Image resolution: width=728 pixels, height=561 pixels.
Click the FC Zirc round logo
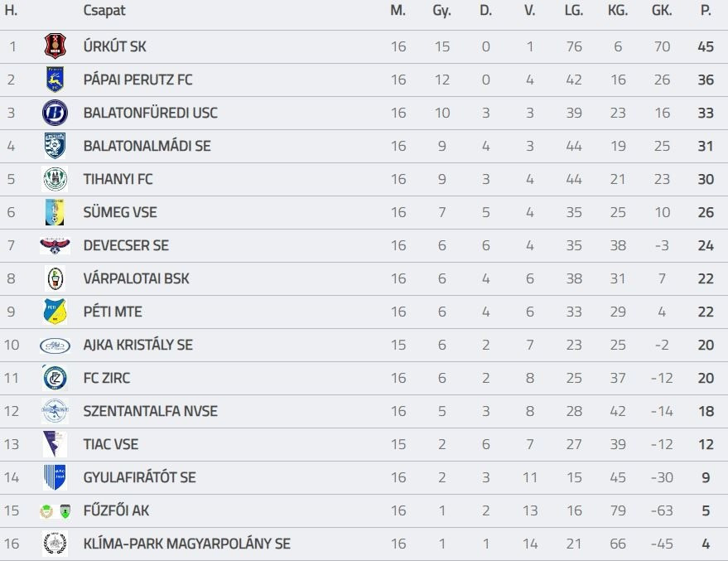[55, 378]
